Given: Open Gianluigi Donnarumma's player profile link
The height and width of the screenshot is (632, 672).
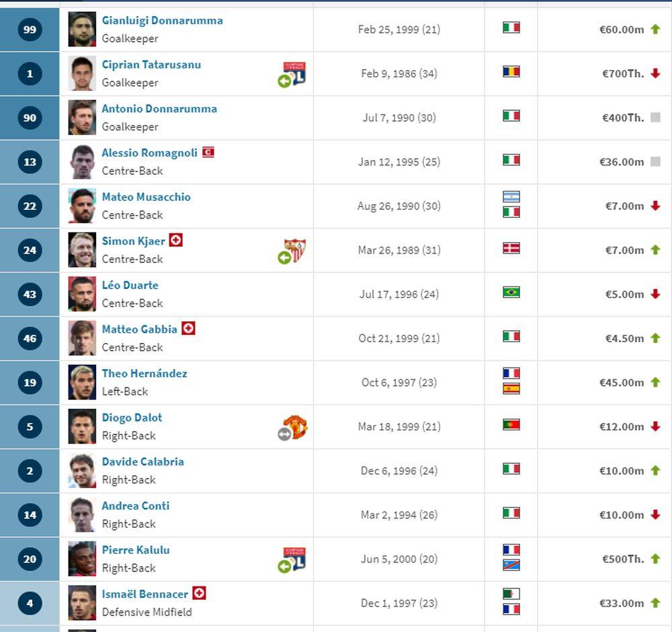Looking at the screenshot, I should pyautogui.click(x=162, y=21).
